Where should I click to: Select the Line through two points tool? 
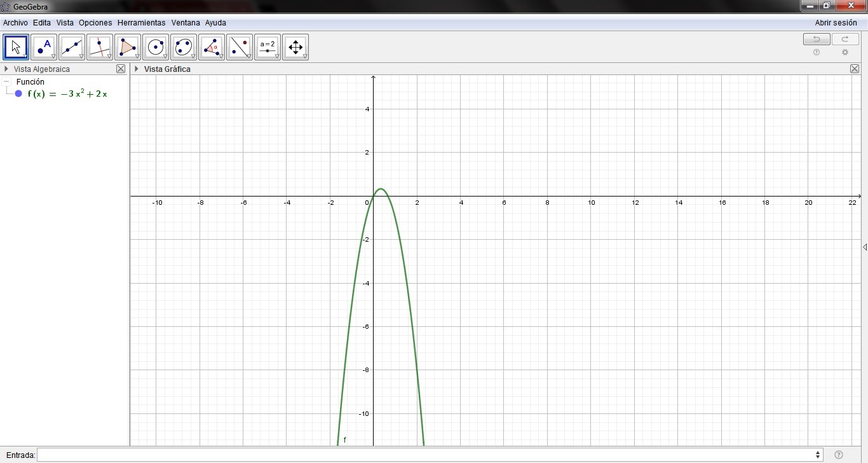72,47
